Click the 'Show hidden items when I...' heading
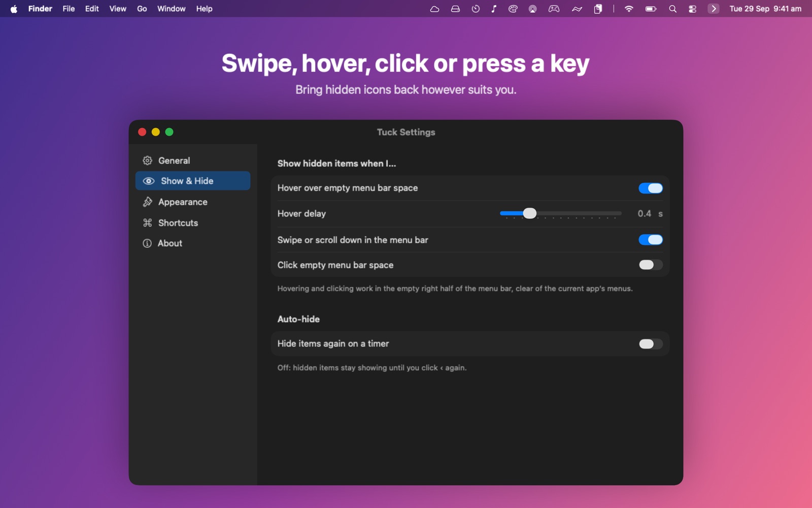 coord(336,164)
